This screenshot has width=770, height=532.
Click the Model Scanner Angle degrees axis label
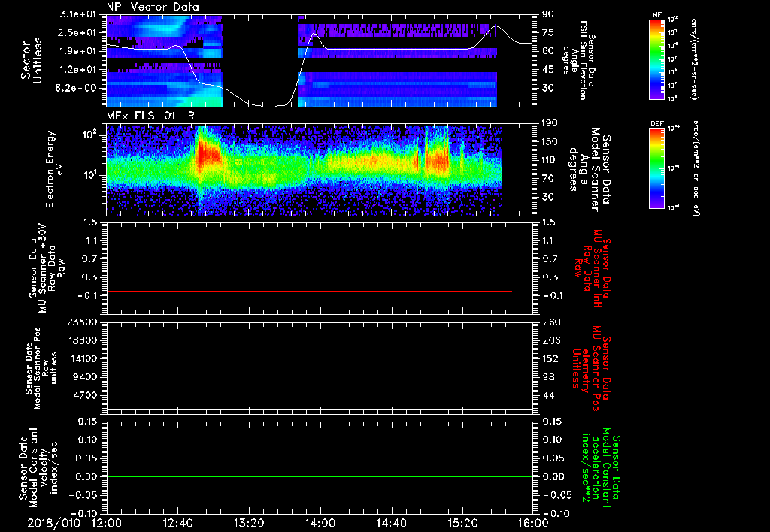pyautogui.click(x=590, y=170)
